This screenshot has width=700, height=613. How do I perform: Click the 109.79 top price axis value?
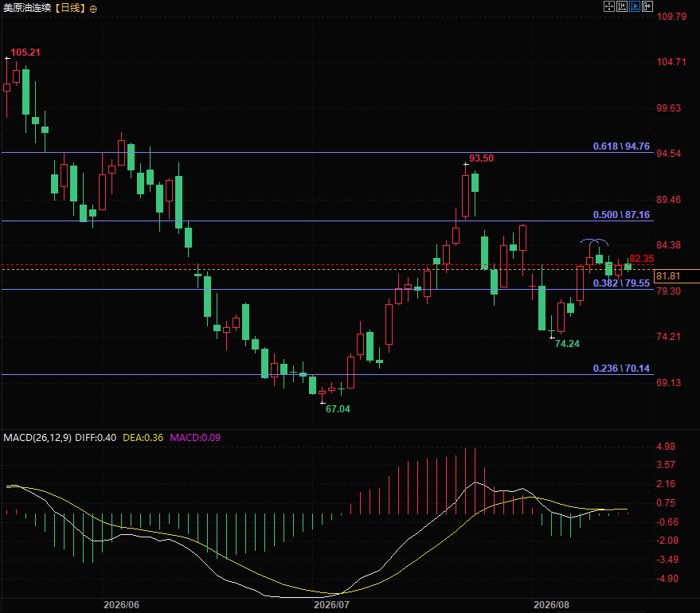tap(671, 17)
